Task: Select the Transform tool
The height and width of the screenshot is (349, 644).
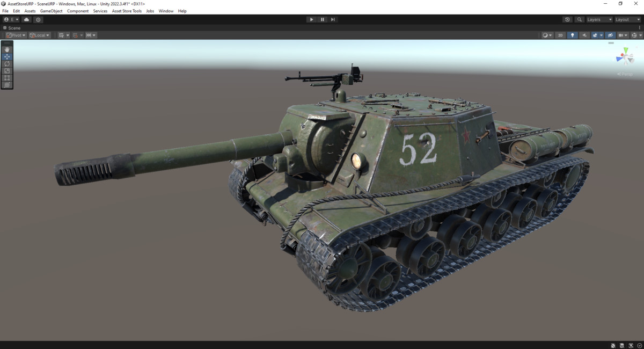Action: coord(7,84)
